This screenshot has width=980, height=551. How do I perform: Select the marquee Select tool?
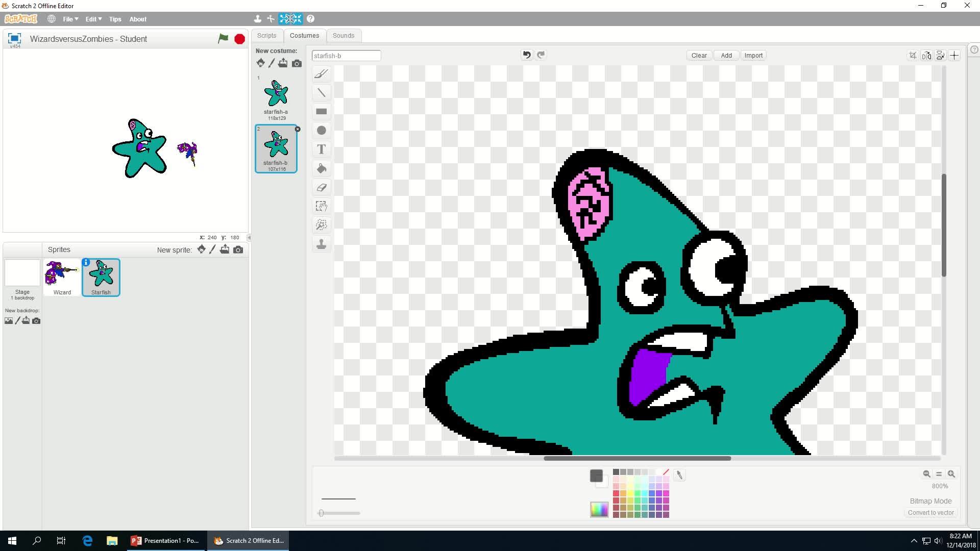[x=321, y=206]
